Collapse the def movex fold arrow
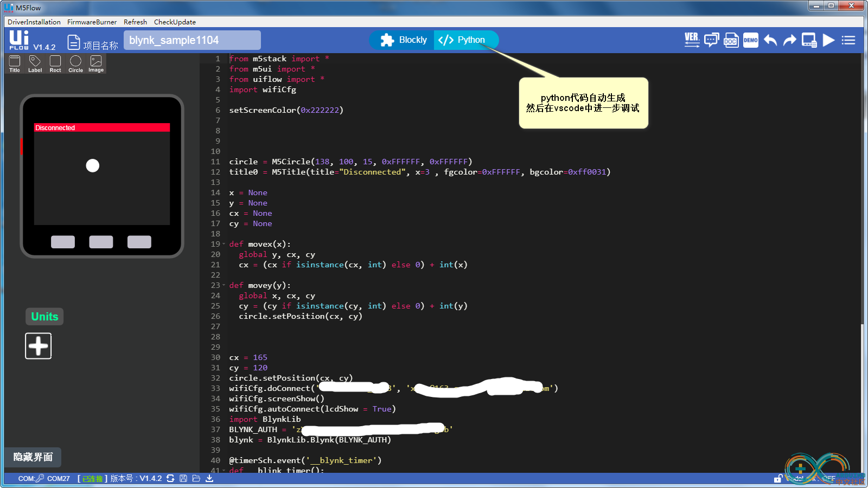 (x=224, y=244)
